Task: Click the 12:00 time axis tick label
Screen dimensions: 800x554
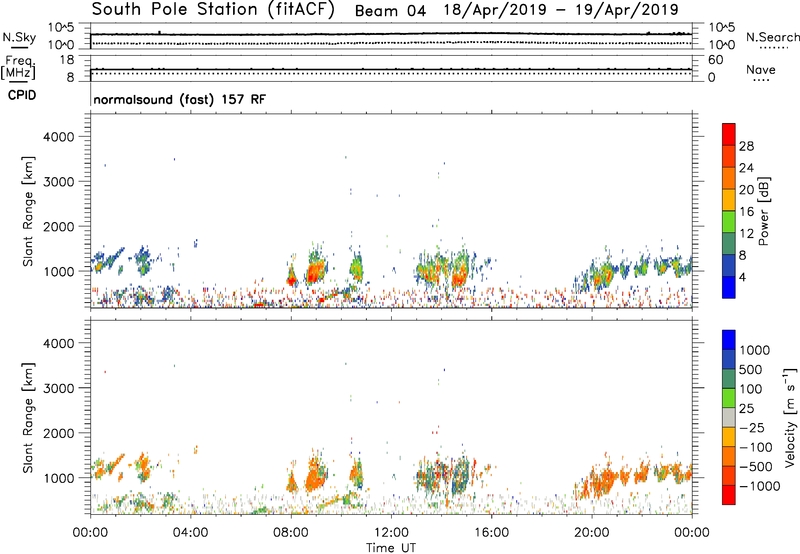Action: pos(391,533)
